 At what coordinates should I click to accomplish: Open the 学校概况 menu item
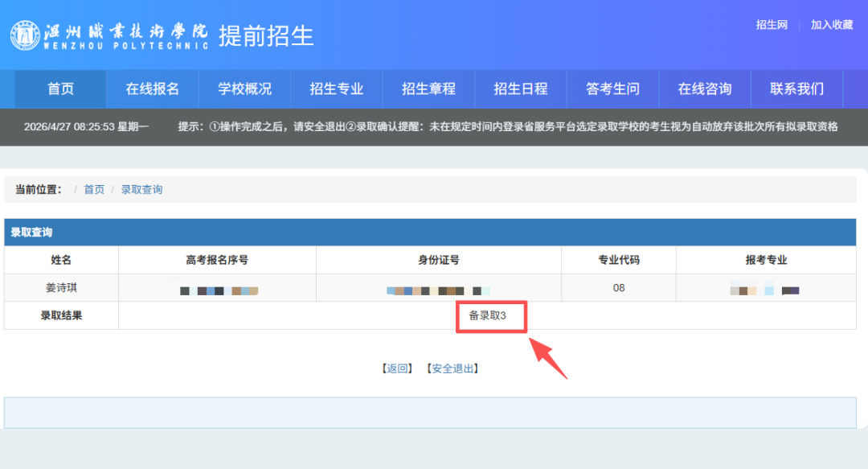244,88
